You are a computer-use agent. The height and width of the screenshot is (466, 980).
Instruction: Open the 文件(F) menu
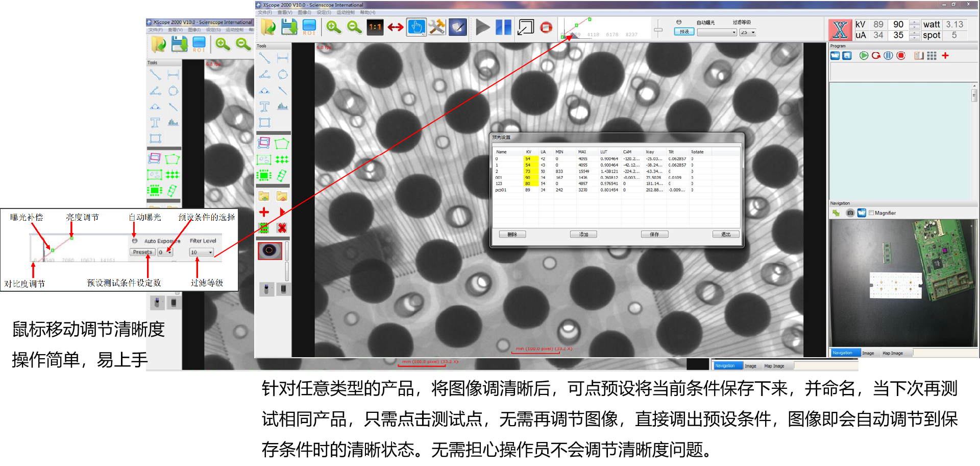coord(265,12)
